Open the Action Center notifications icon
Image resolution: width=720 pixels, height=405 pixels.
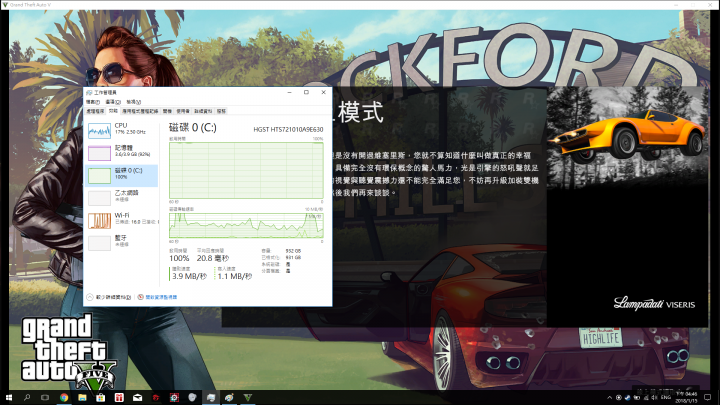point(708,398)
